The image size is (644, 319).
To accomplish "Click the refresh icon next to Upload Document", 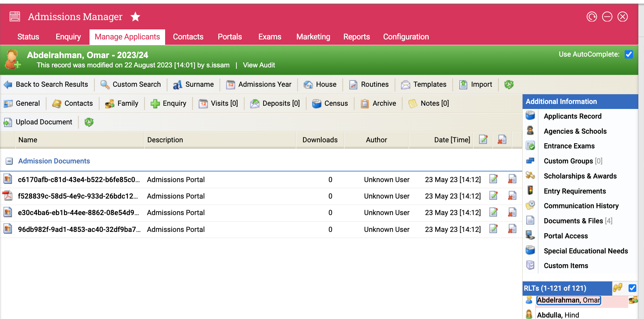I will (89, 122).
